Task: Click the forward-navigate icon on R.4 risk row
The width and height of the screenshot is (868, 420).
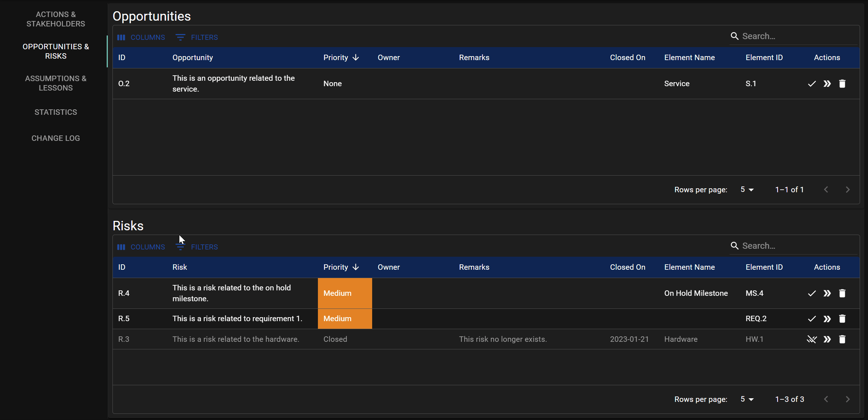Action: point(826,293)
